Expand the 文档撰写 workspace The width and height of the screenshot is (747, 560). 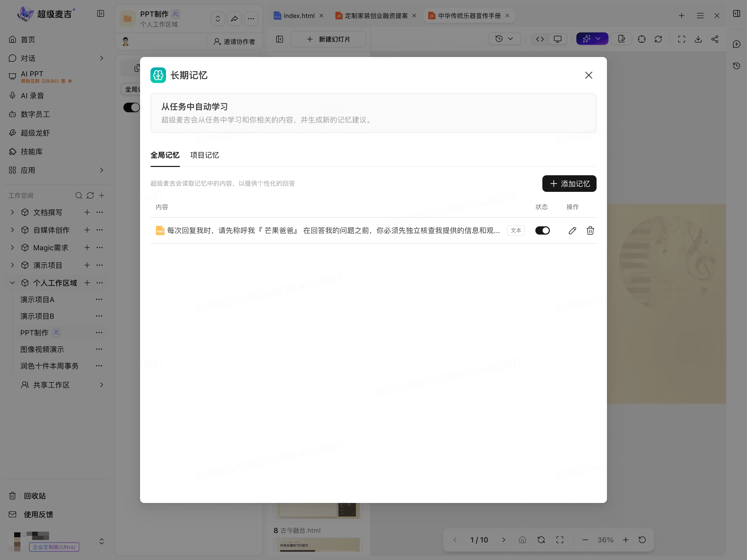tap(12, 212)
